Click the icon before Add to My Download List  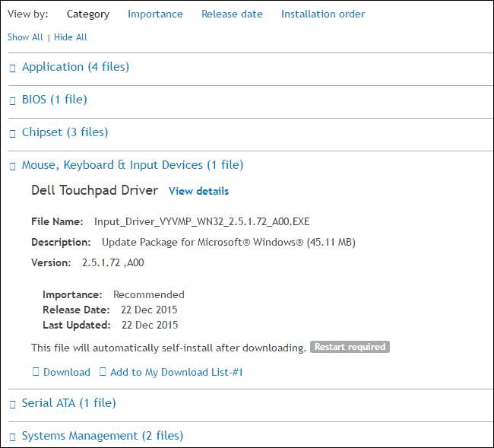[102, 373]
